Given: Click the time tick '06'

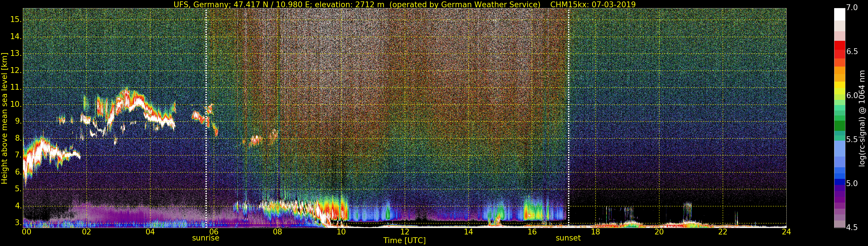Looking at the screenshot, I should pos(214,232).
